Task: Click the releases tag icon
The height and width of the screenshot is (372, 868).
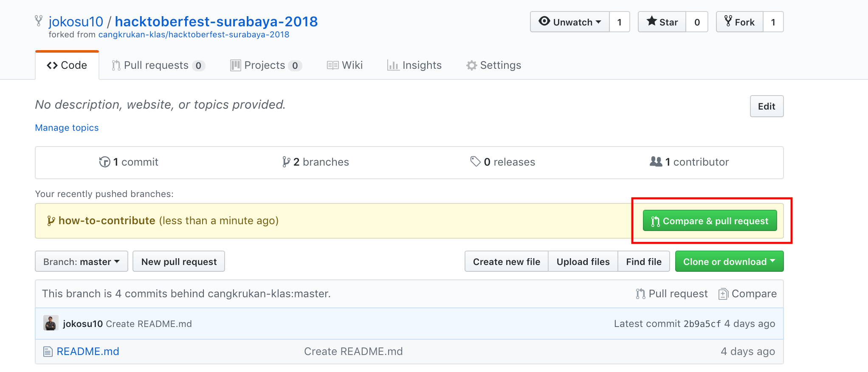Action: (x=475, y=161)
